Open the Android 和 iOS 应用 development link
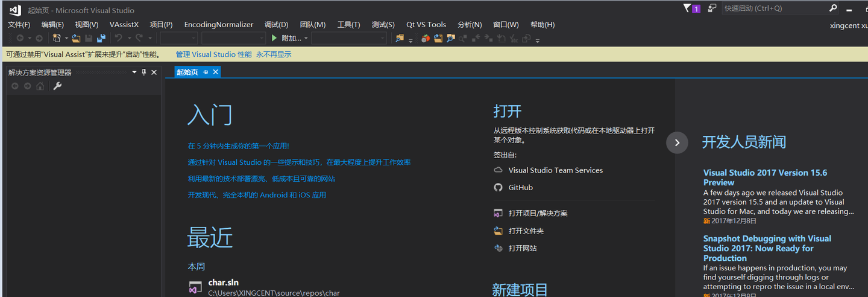This screenshot has height=297, width=868. click(257, 195)
